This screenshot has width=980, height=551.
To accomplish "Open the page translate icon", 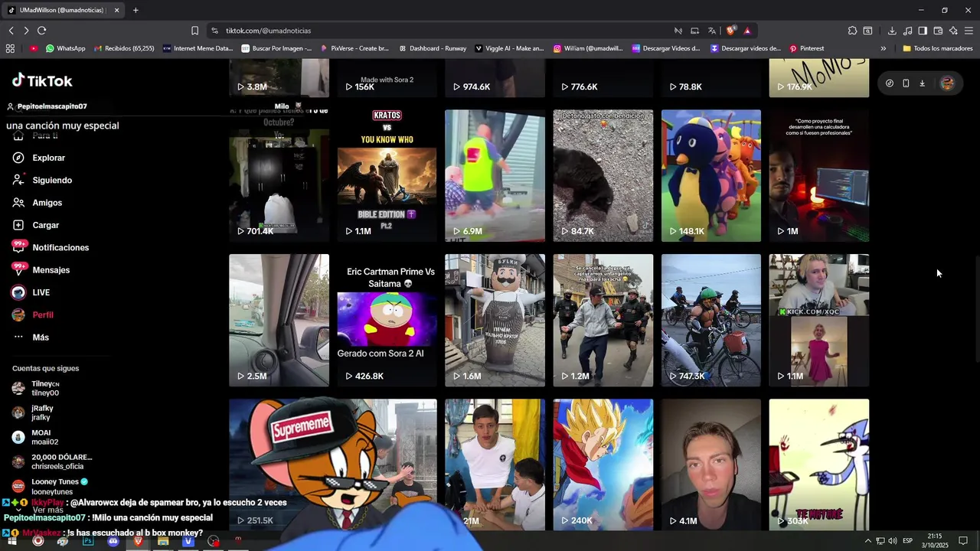I will tap(712, 31).
